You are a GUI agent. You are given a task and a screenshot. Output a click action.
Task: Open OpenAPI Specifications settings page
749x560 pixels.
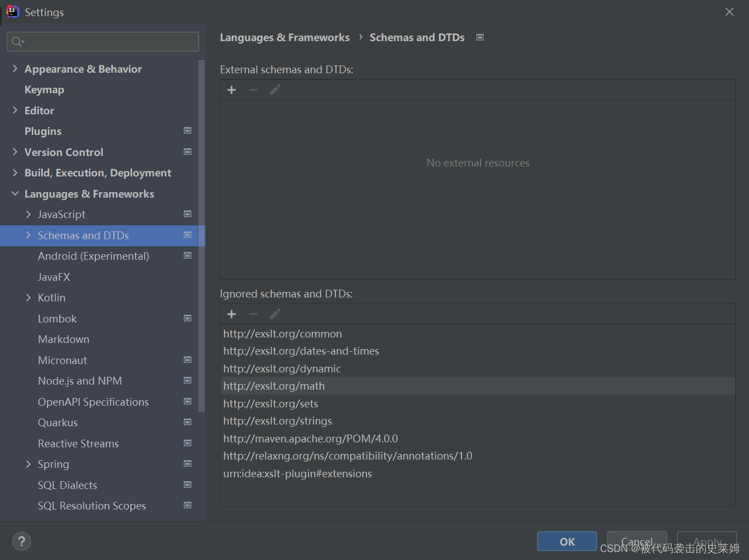(93, 402)
